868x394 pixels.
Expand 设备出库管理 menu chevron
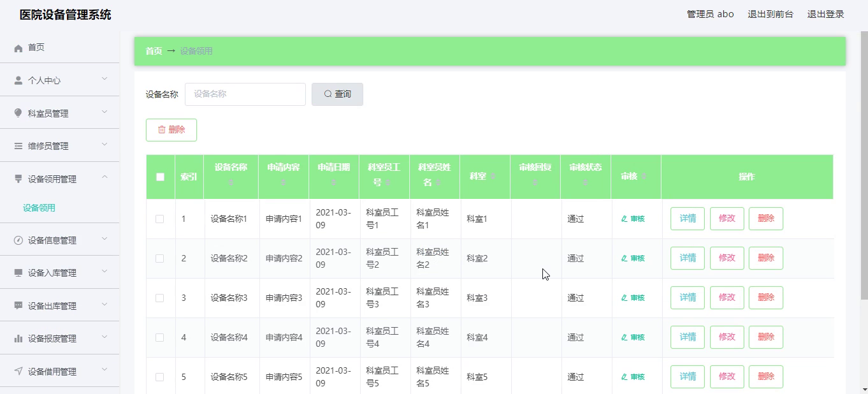105,304
